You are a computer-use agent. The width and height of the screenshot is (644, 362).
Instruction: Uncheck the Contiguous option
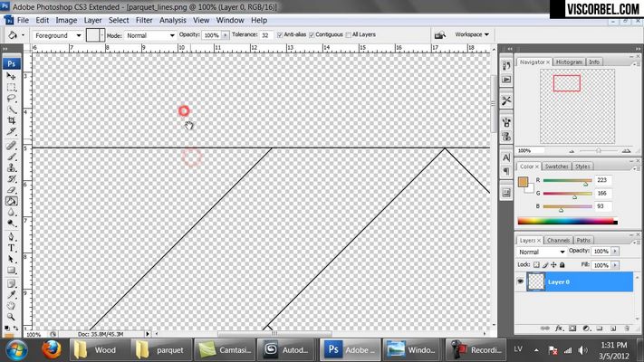coord(312,35)
